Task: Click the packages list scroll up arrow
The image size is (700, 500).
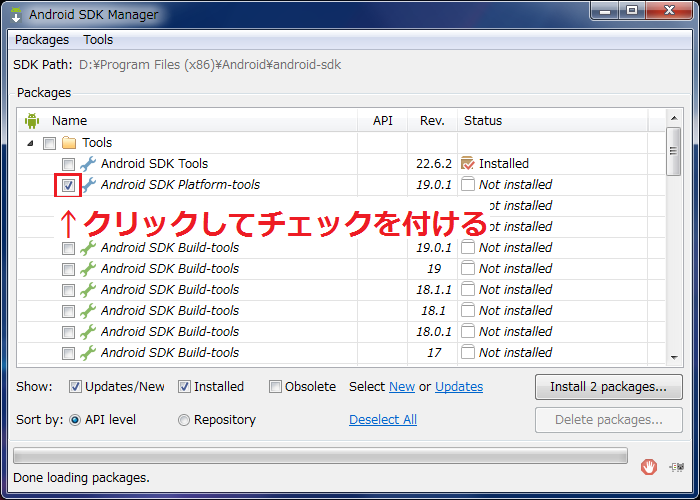Action: [x=674, y=118]
